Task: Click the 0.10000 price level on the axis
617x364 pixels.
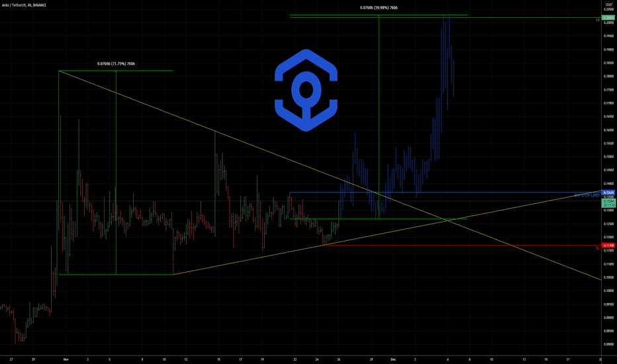Action: [608, 291]
